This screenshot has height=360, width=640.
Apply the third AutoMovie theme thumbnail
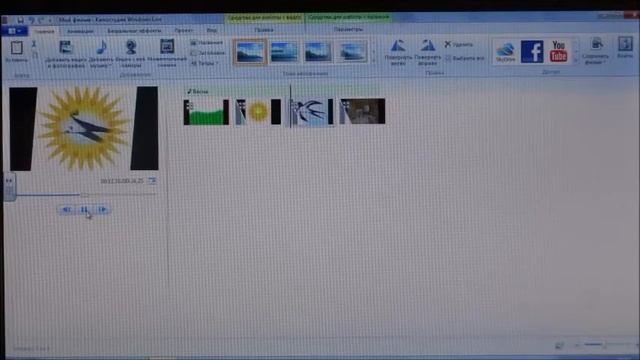pos(318,52)
